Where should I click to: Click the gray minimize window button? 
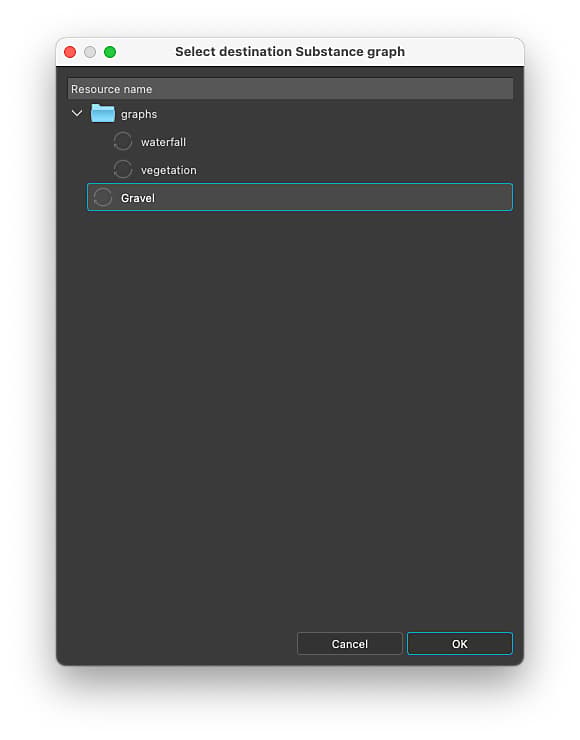tap(90, 52)
